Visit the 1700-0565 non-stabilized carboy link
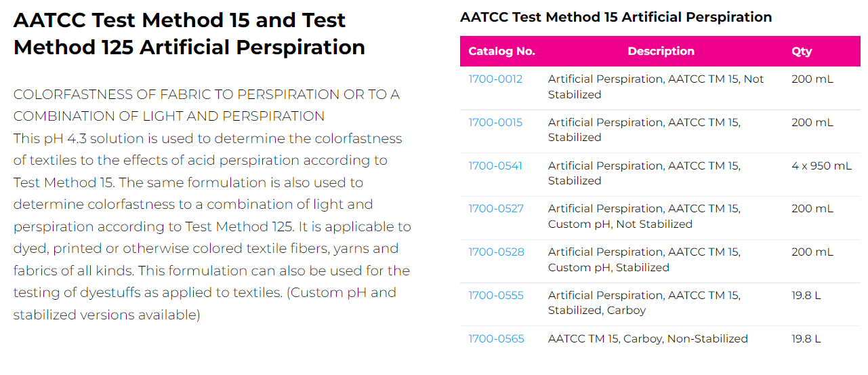The image size is (868, 375). point(496,339)
